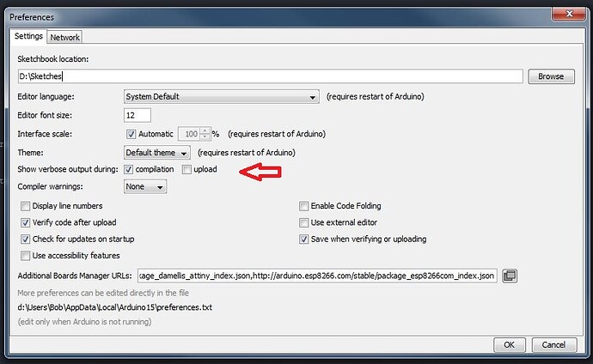Toggle the Automatic interface scale checkbox
The width and height of the screenshot is (593, 364).
coord(131,134)
